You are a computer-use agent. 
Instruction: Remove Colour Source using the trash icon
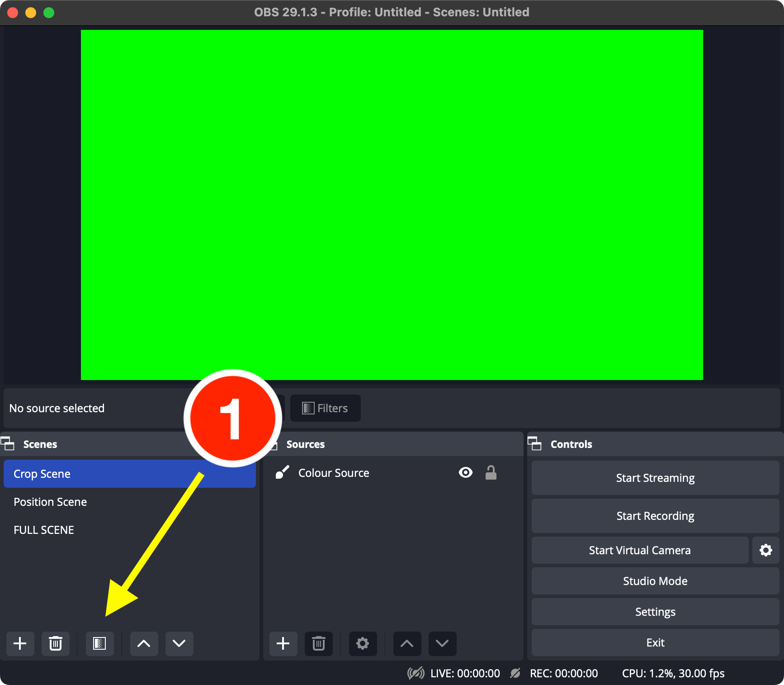[318, 643]
